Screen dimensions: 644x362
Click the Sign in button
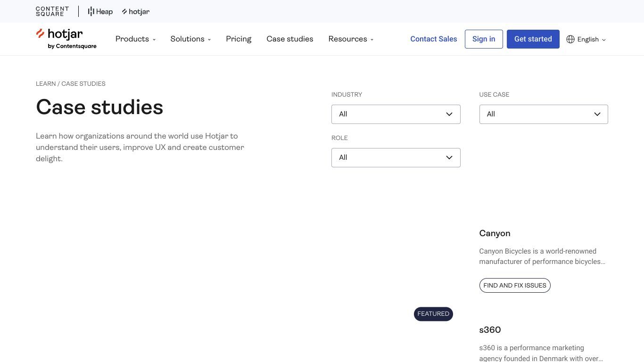(x=484, y=39)
